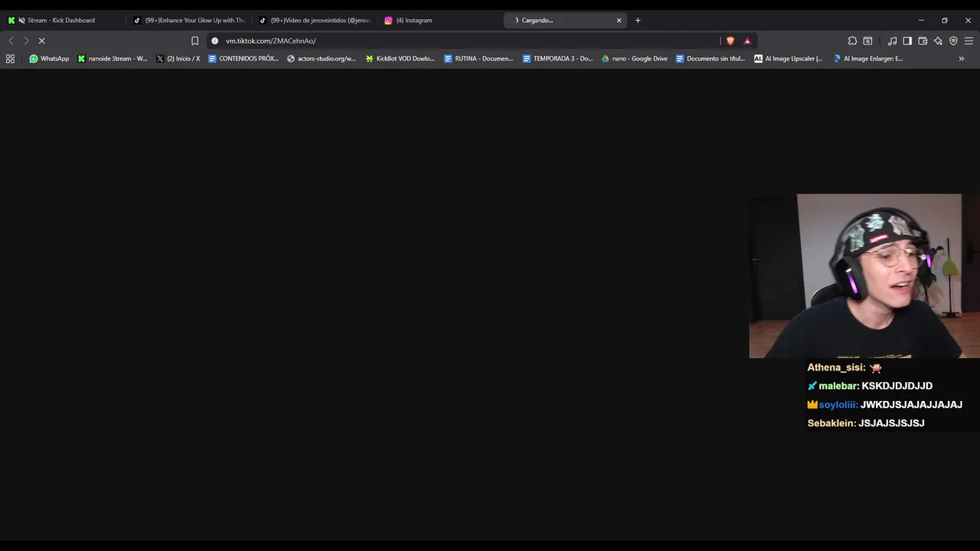Open the actors-studio.org bookmark

322,58
